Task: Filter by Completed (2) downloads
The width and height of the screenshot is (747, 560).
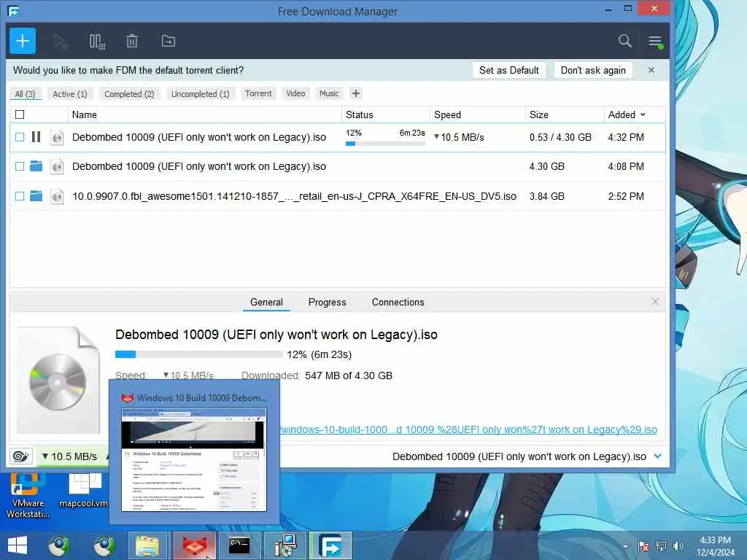Action: (129, 94)
